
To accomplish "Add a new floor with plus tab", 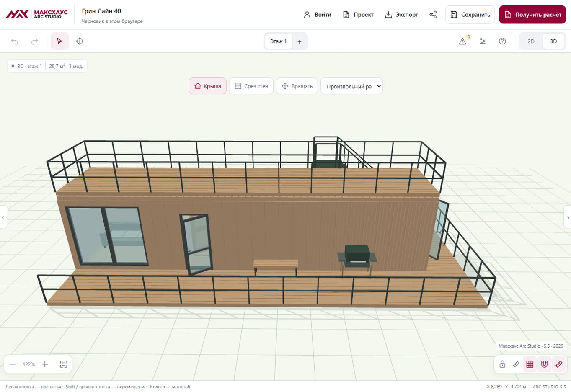I will pyautogui.click(x=300, y=41).
